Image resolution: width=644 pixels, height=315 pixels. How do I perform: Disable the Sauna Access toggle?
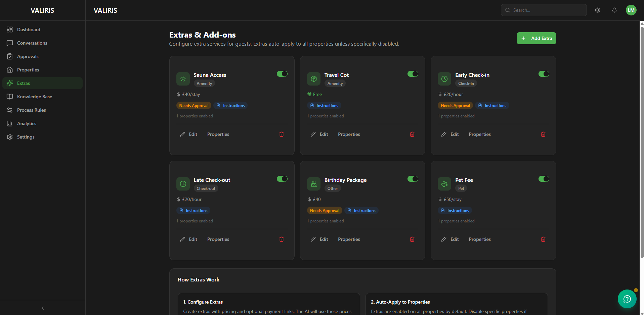coord(282,74)
